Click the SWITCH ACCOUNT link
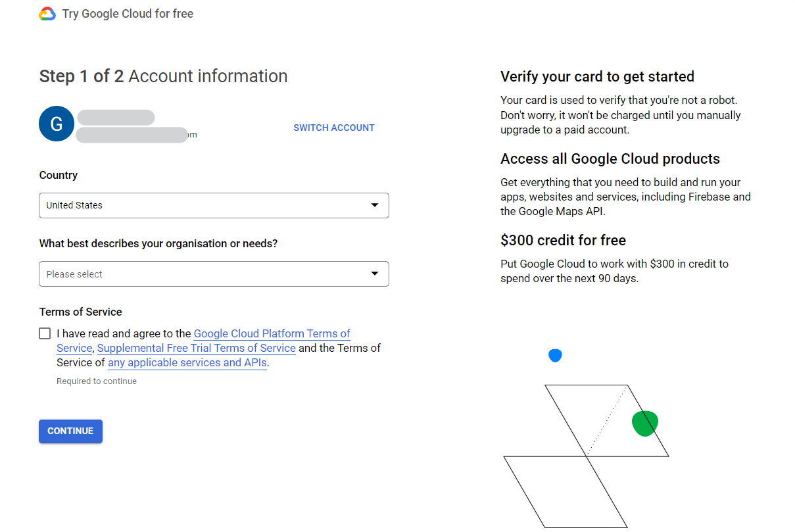The width and height of the screenshot is (795, 532). (334, 128)
